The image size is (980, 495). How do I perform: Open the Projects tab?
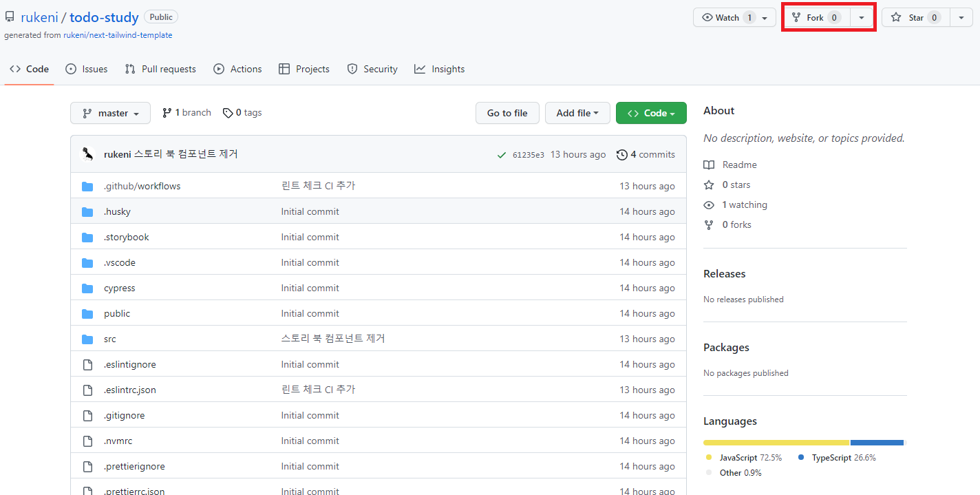point(304,69)
